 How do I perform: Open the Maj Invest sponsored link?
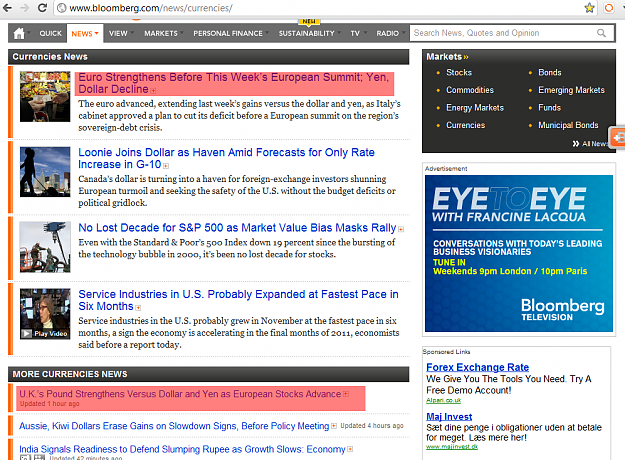pos(449,417)
